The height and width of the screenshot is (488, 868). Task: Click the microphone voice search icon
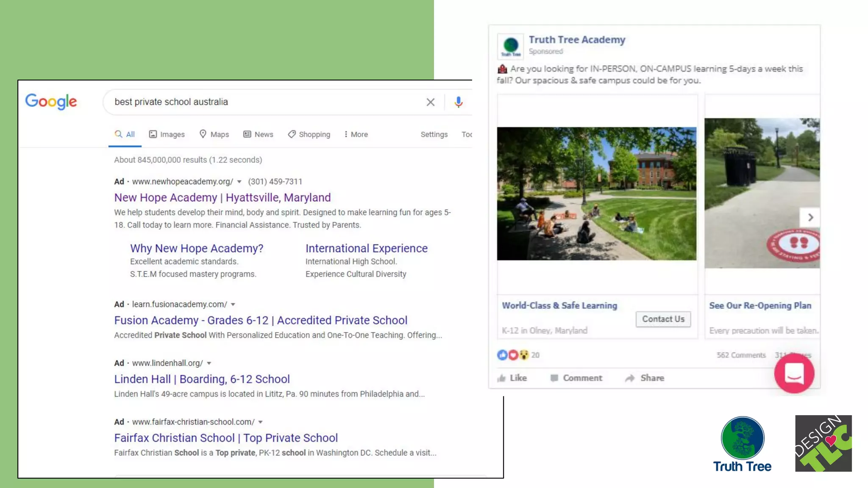458,102
